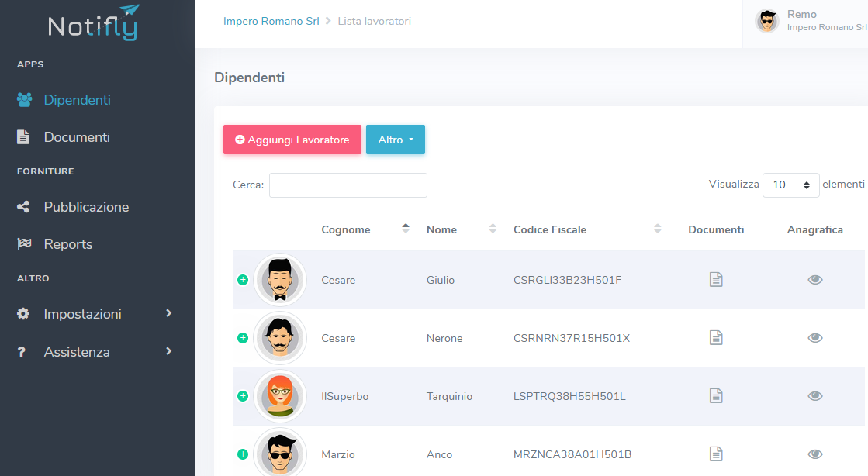
Task: Open documents for Nerone Cesare
Action: 716,337
